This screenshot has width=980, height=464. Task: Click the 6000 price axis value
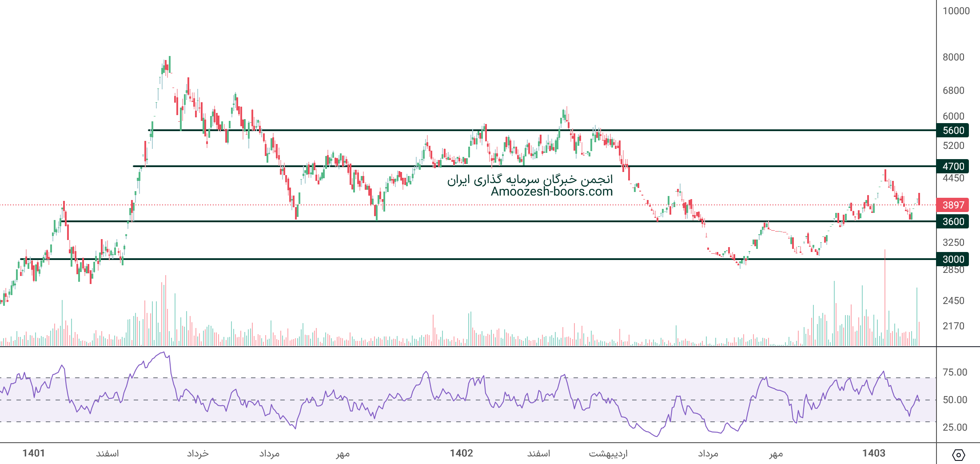pos(953,116)
